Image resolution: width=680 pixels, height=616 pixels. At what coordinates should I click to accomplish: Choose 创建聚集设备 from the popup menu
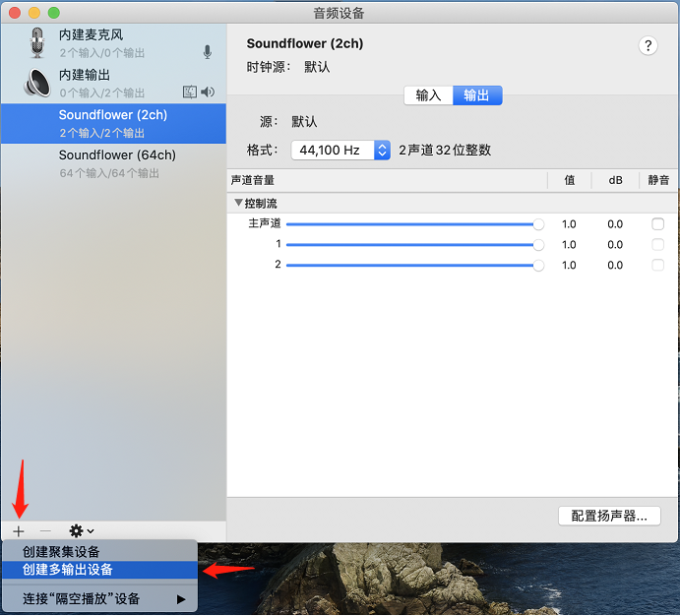pyautogui.click(x=99, y=552)
